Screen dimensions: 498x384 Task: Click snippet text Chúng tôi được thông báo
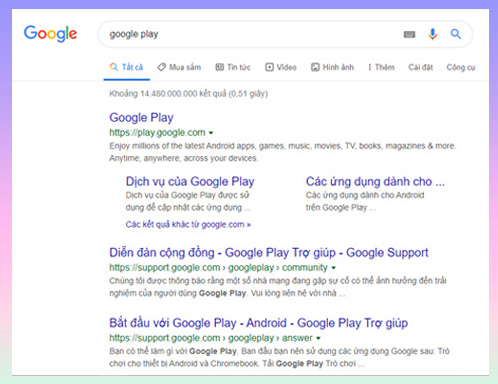click(x=278, y=287)
